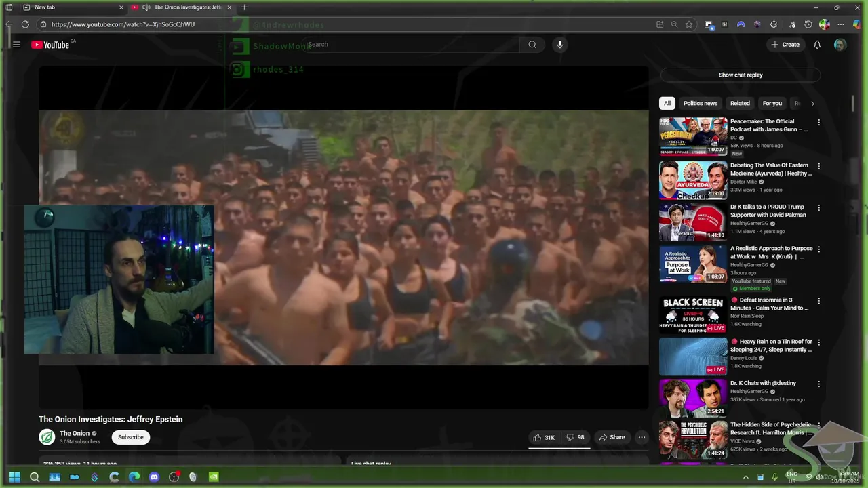Image resolution: width=868 pixels, height=488 pixels.
Task: Open Copilot sidebar icon
Action: [x=857, y=24]
